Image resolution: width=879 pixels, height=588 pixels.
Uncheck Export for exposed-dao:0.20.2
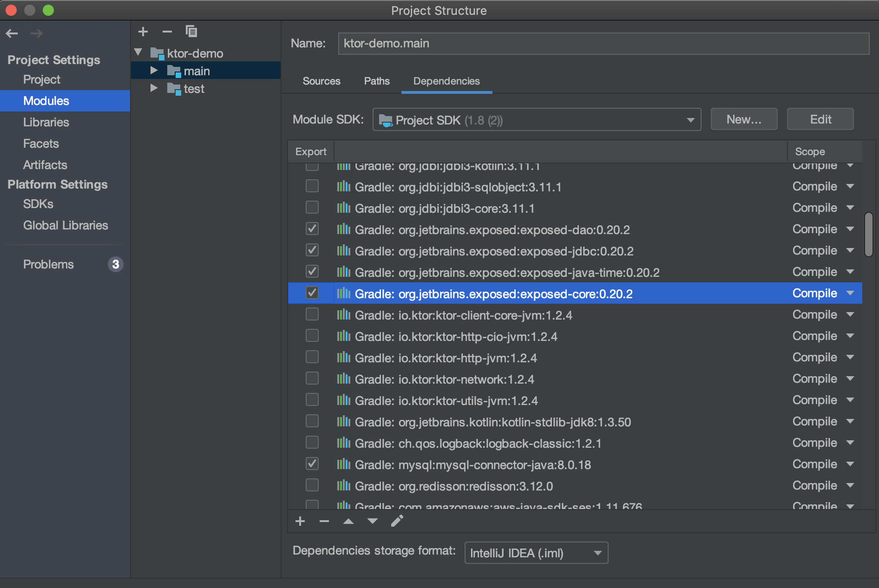(312, 229)
